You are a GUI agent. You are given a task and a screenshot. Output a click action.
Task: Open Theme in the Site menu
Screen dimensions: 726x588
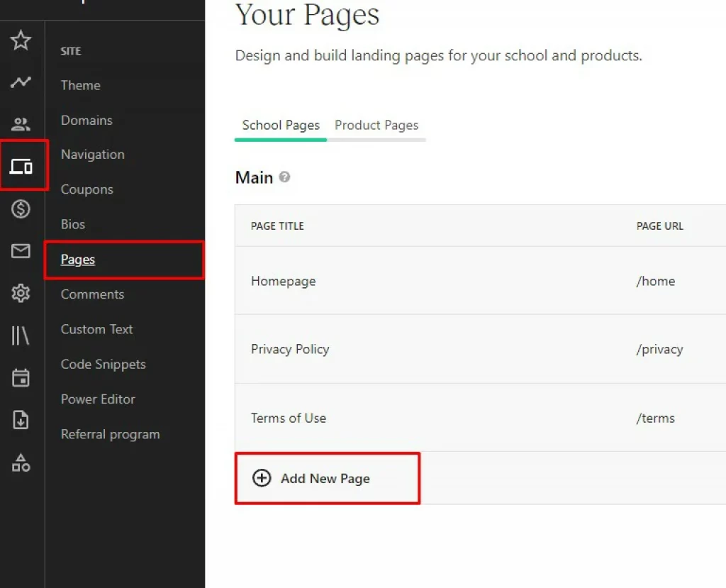point(81,85)
